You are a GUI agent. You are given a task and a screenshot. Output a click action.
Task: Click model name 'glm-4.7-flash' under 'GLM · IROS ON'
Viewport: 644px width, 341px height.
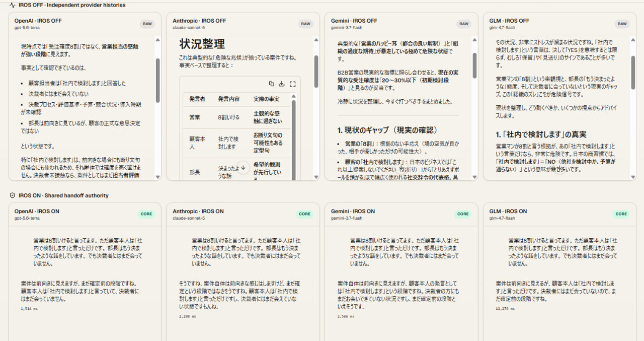coord(502,218)
